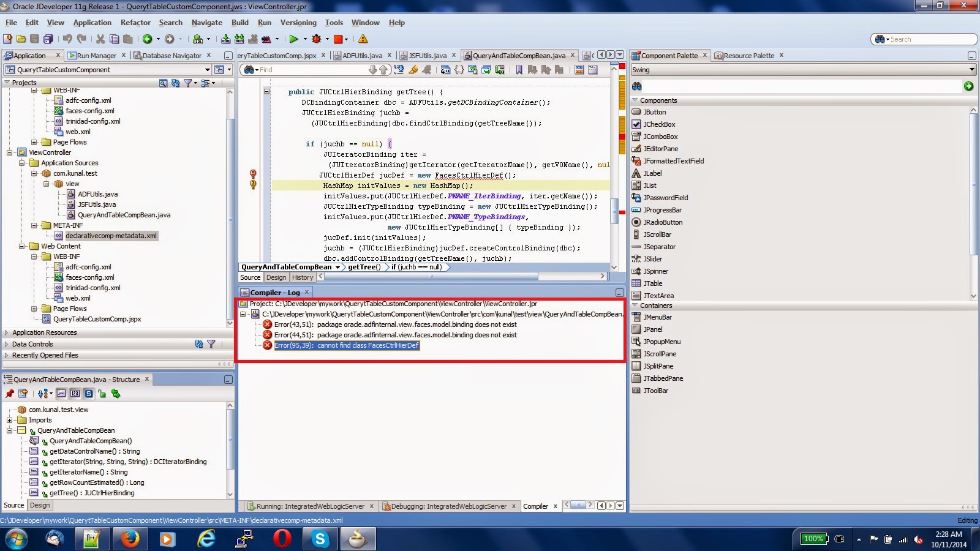Pin the Structure panel with the red pin

[10, 394]
